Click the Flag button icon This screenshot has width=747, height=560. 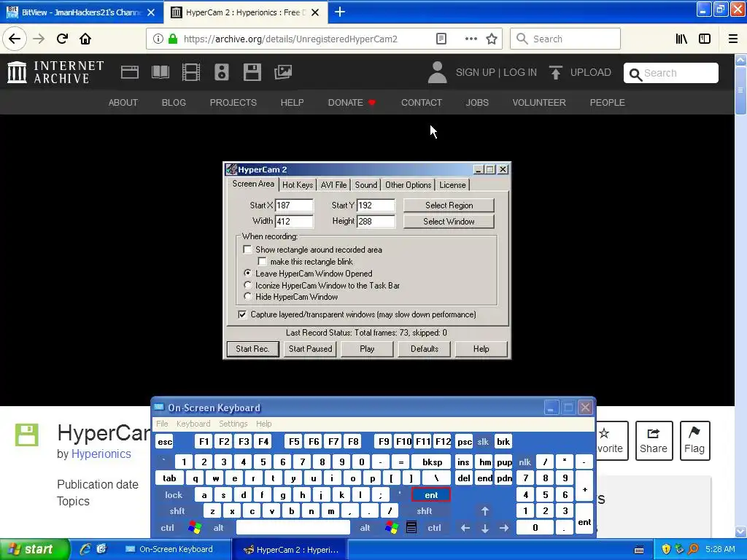tap(694, 440)
